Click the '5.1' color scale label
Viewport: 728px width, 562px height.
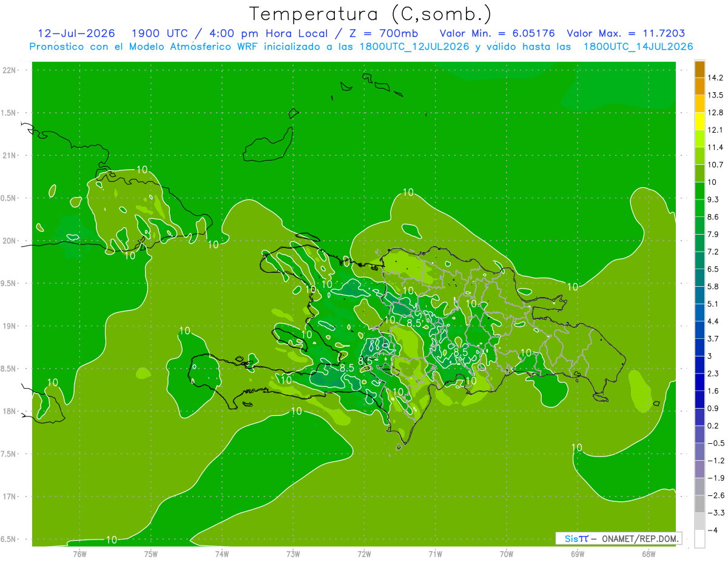[713, 304]
